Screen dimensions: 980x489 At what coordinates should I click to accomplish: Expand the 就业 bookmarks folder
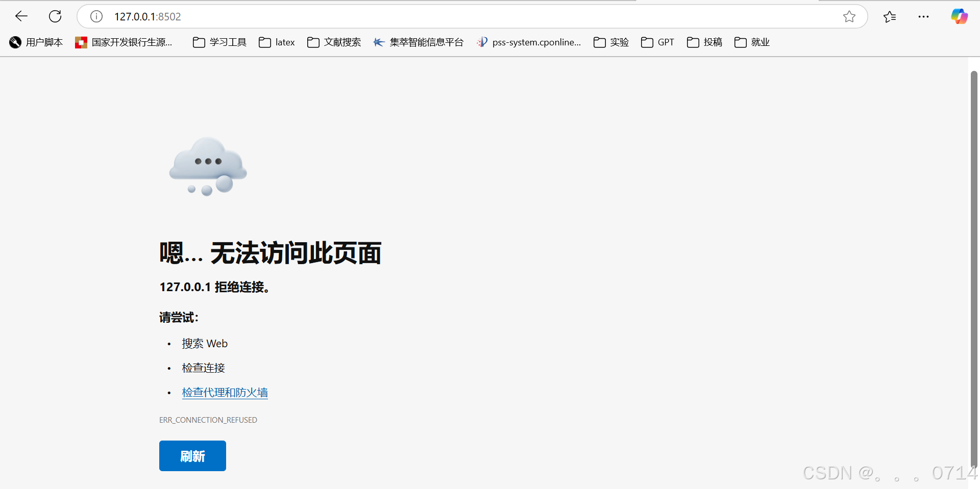pyautogui.click(x=751, y=42)
